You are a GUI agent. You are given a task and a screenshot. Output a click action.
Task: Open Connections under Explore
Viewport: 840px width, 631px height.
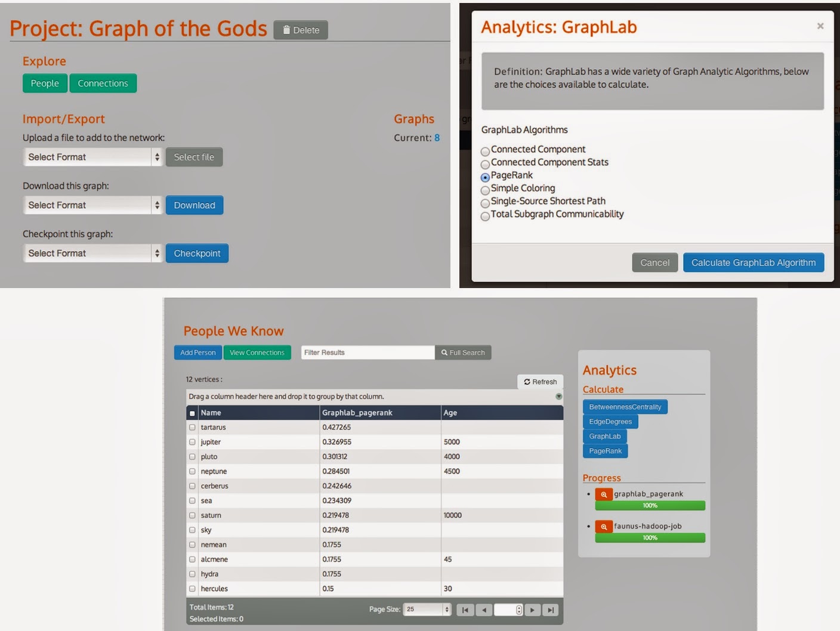coord(103,83)
